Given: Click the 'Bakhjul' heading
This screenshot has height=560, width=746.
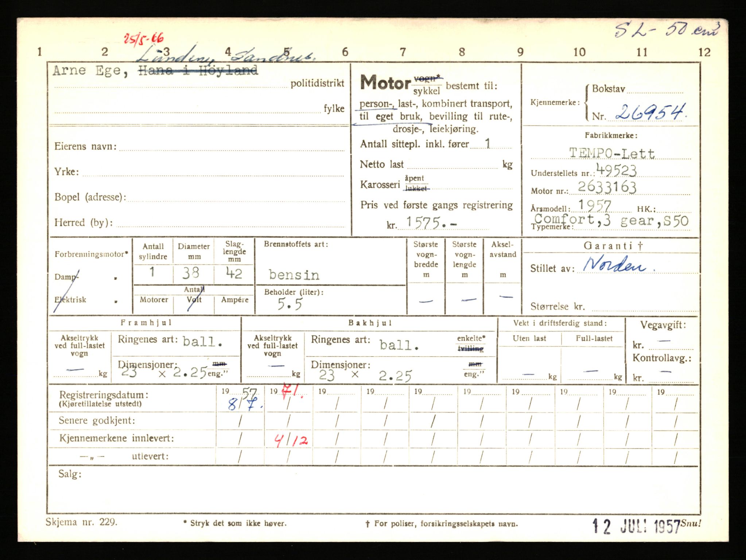Looking at the screenshot, I should pos(370,323).
